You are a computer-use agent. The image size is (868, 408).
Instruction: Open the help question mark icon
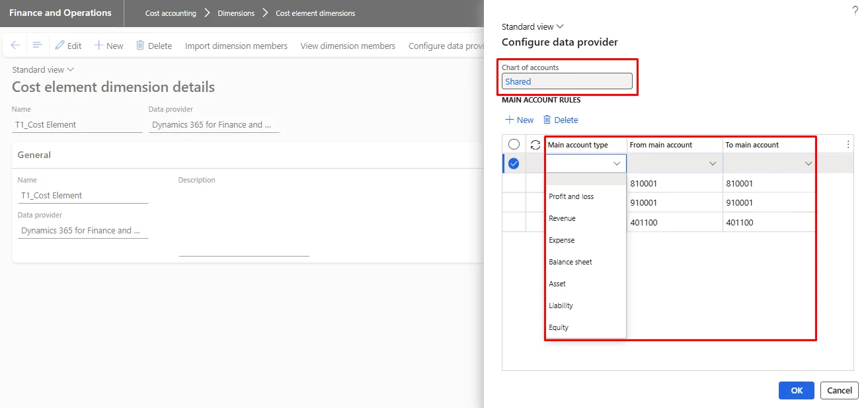[855, 10]
